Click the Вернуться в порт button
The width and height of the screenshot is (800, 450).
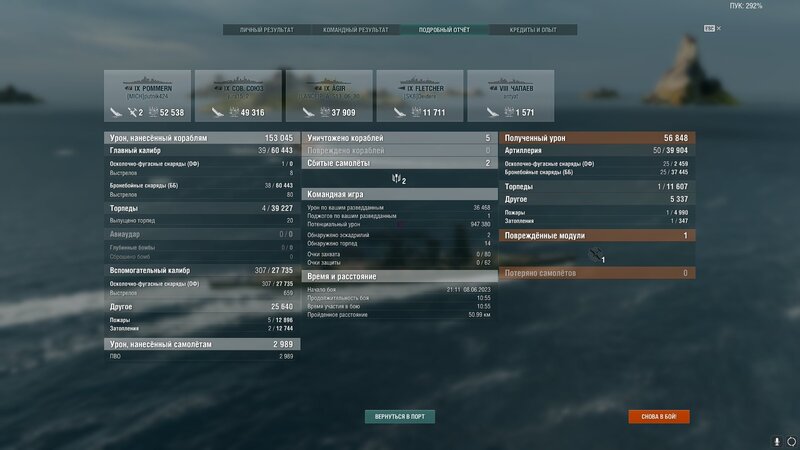(x=400, y=417)
